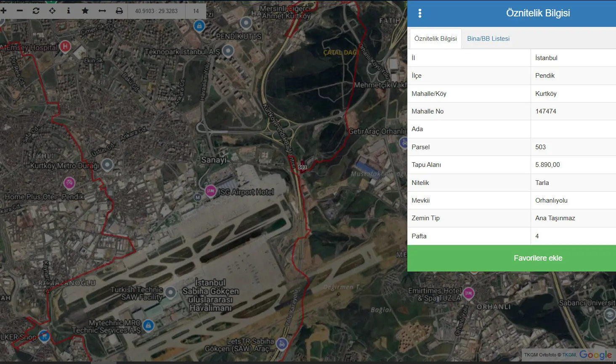Open the three-dot panel menu
Image resolution: width=616 pixels, height=364 pixels.
point(420,13)
